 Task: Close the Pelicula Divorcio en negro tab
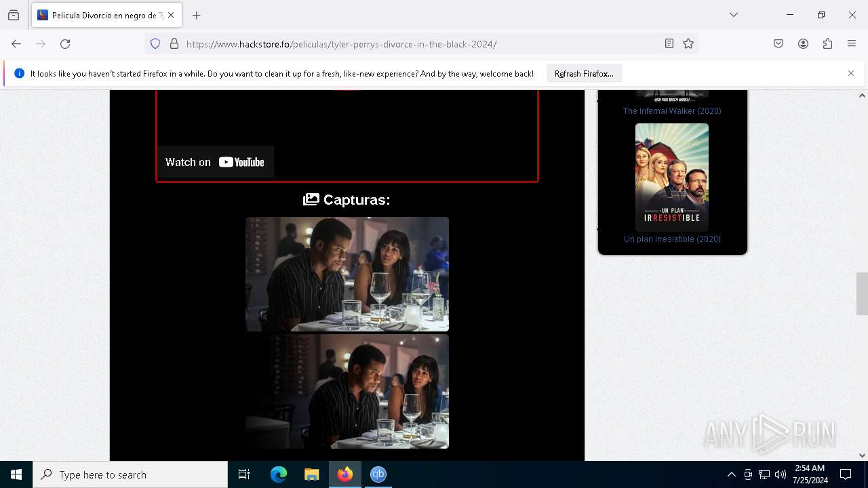click(x=171, y=15)
